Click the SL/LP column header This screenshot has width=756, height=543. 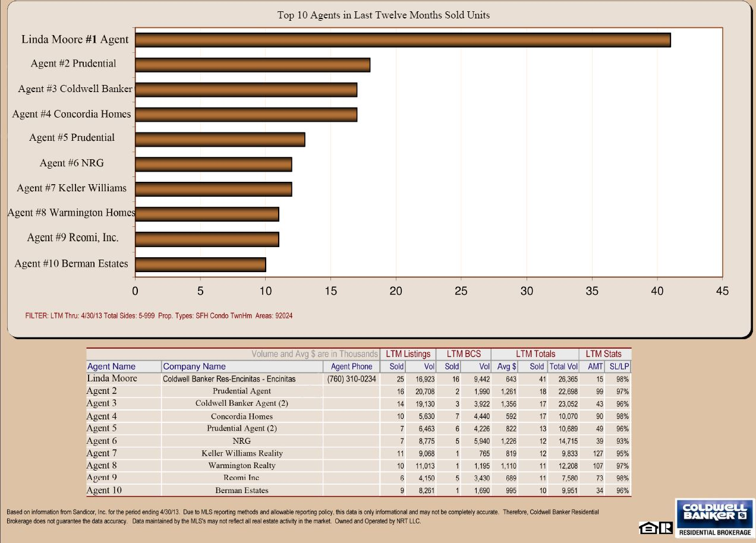point(619,367)
